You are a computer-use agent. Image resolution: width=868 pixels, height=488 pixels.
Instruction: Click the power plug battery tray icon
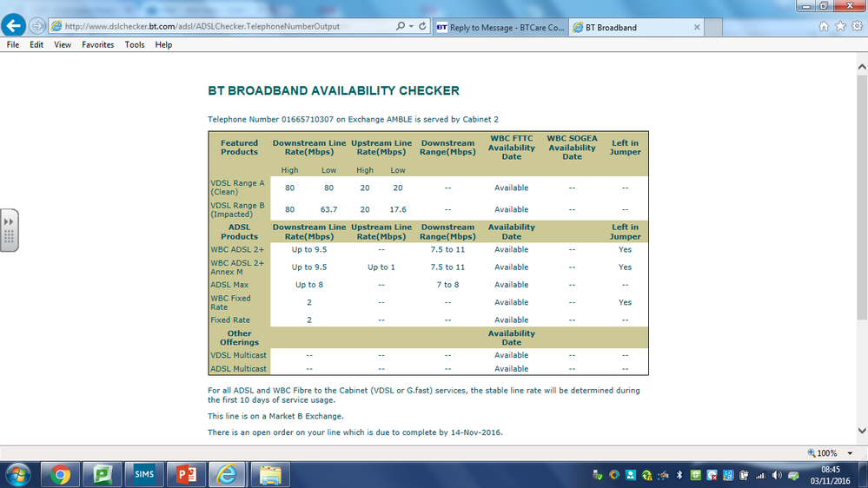point(744,475)
